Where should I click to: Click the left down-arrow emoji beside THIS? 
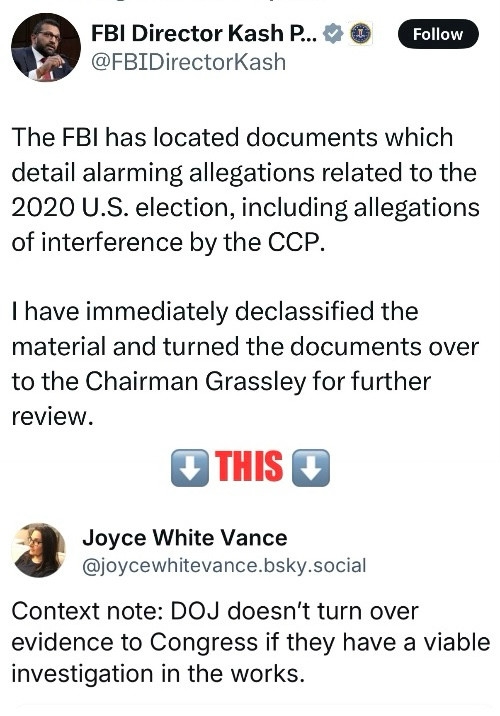189,468
